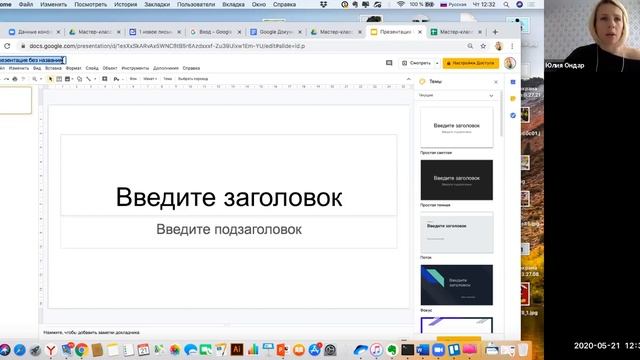Reload the page in Chrome
640x360 pixels.
coord(7,46)
